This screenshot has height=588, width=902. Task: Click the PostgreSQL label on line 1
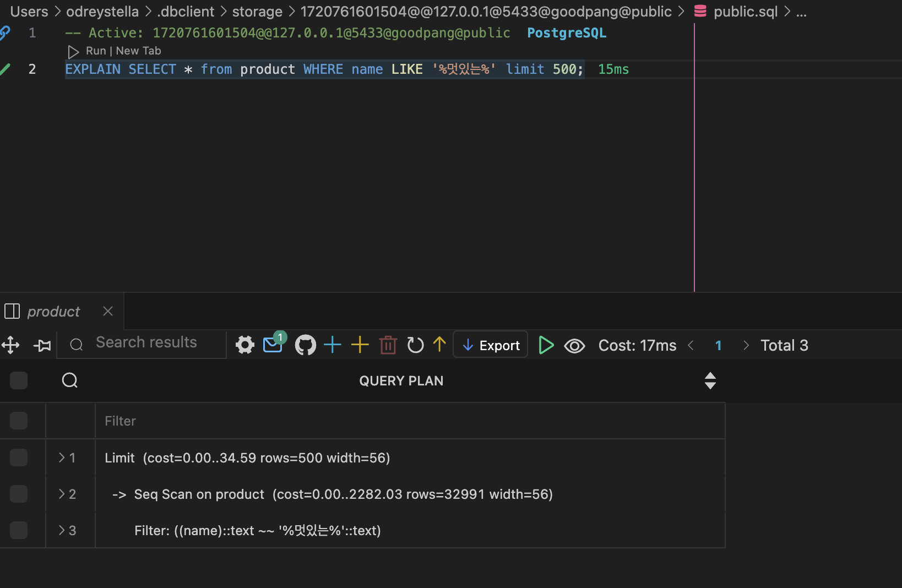pos(567,33)
